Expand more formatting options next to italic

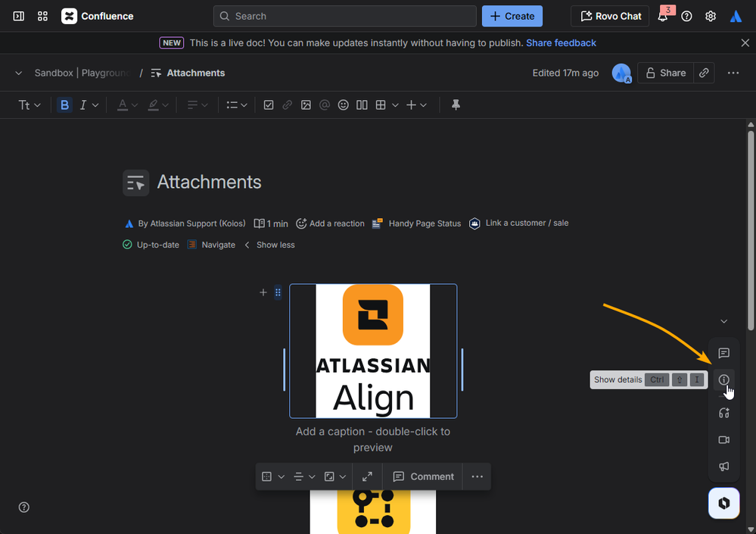click(x=95, y=105)
